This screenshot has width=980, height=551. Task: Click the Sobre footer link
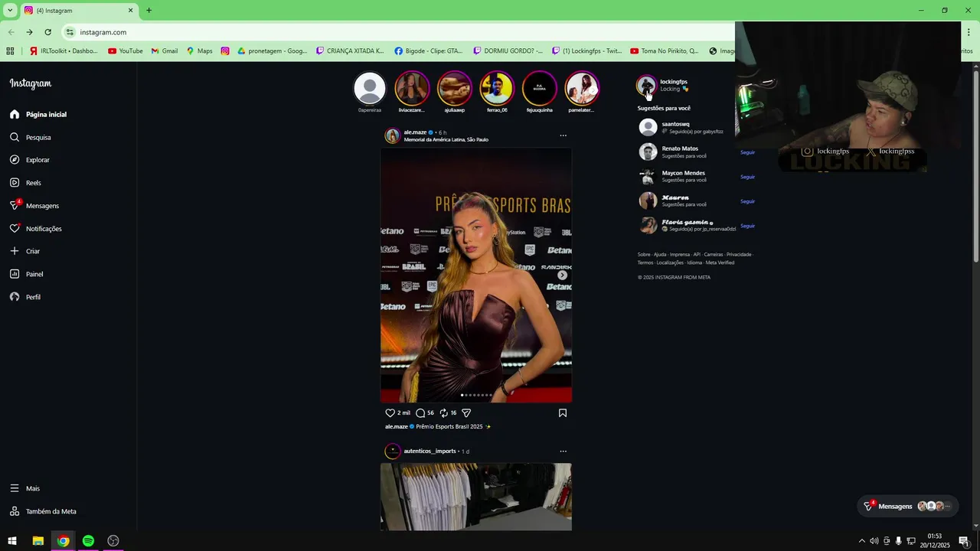[x=644, y=254]
